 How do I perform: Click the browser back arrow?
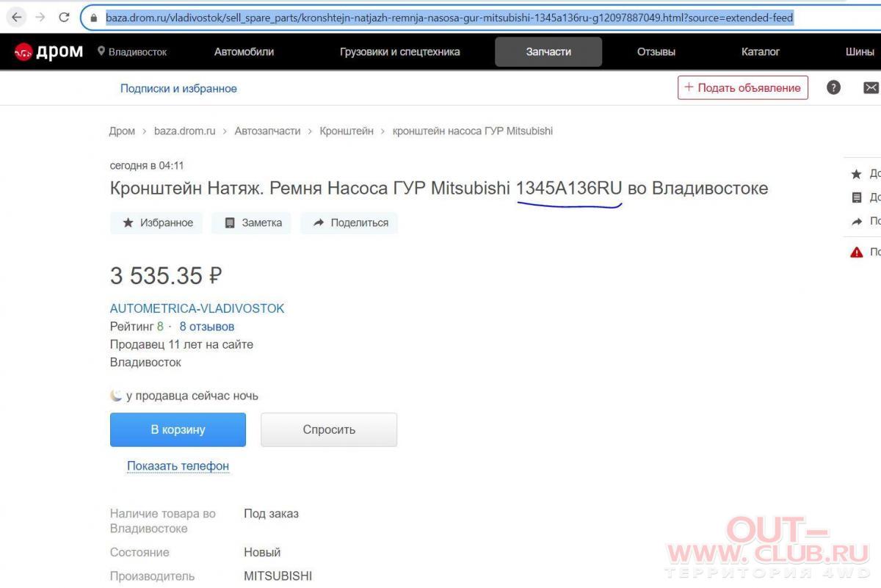click(x=16, y=17)
